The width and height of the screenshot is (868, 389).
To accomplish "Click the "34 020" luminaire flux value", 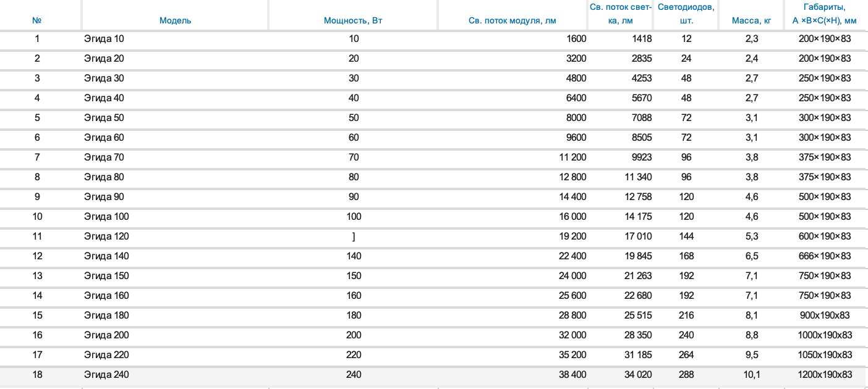I will click(638, 375).
